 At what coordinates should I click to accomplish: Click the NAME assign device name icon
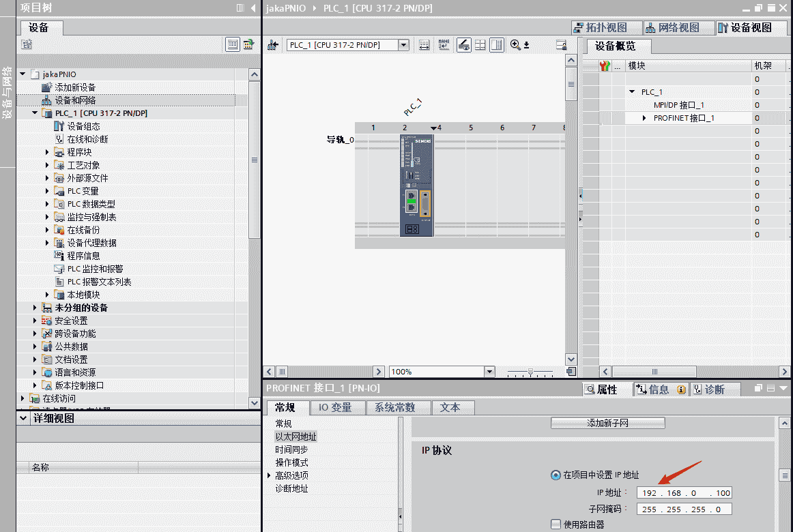pyautogui.click(x=444, y=45)
